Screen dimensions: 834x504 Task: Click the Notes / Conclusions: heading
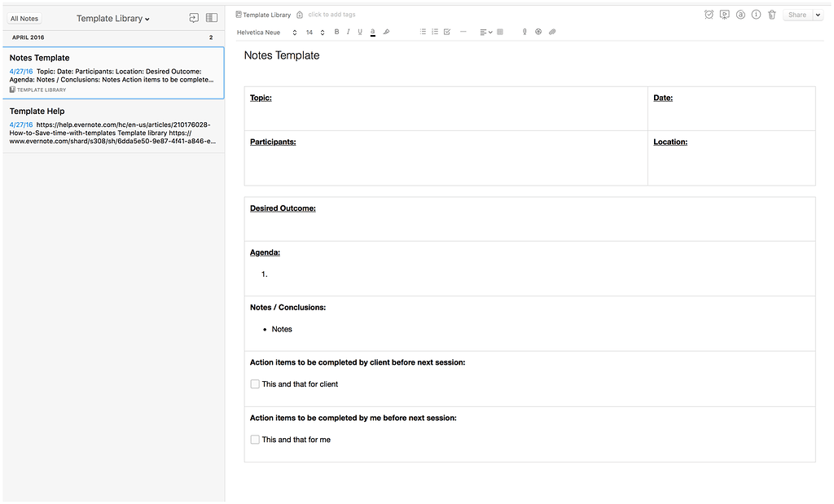click(x=288, y=307)
